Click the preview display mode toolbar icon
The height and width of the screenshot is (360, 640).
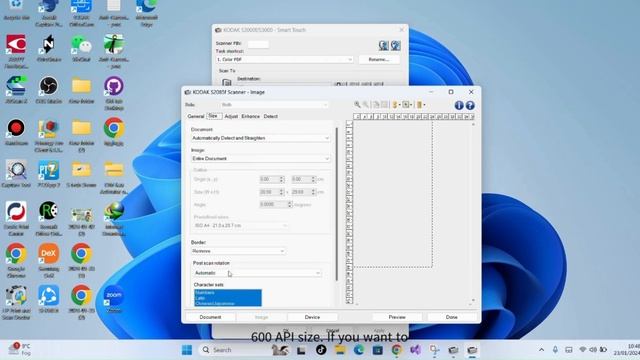(x=406, y=105)
